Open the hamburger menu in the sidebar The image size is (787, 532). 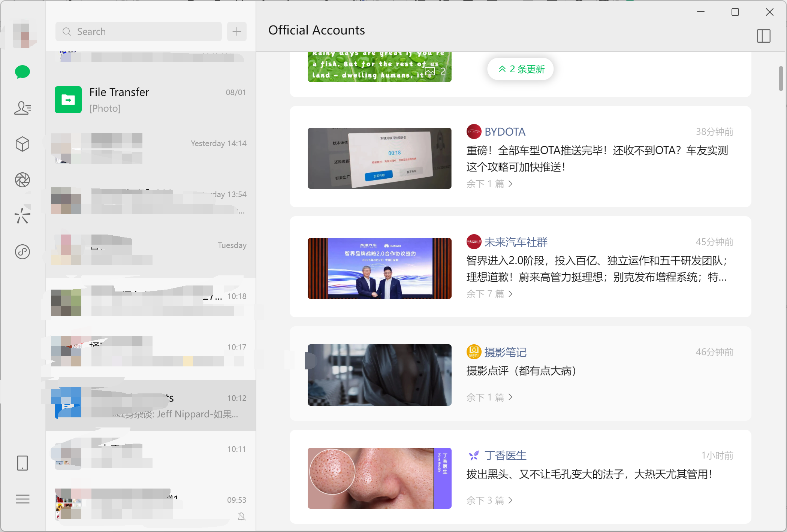[22, 499]
